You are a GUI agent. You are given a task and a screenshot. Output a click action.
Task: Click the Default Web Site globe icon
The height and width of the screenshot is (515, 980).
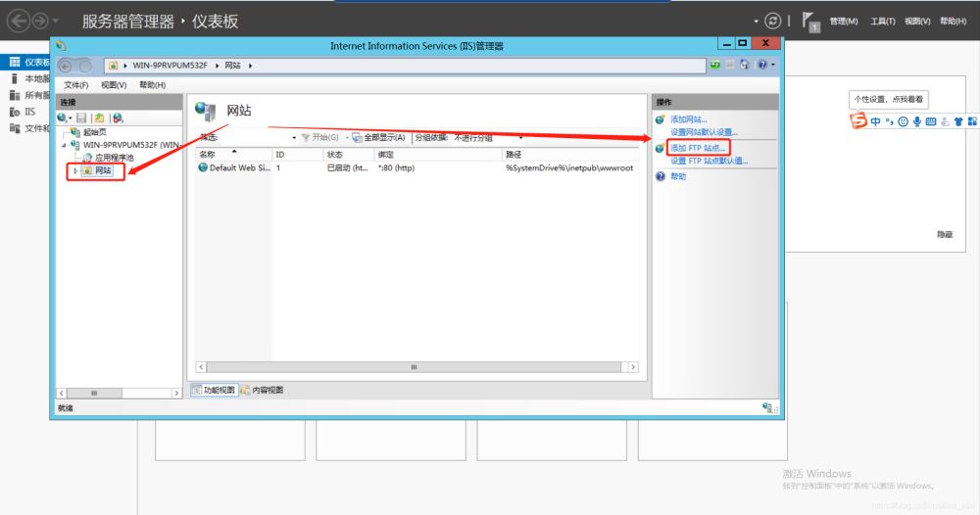203,167
